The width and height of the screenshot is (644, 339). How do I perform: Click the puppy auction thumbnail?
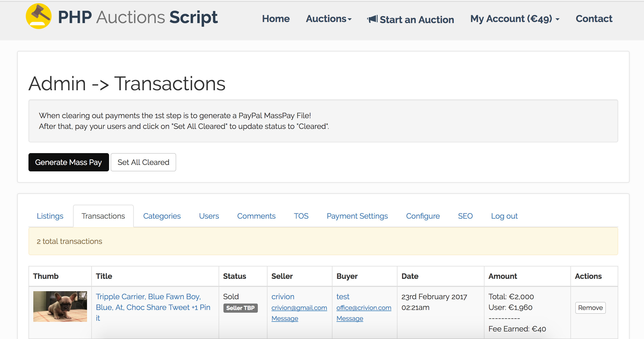tap(60, 306)
